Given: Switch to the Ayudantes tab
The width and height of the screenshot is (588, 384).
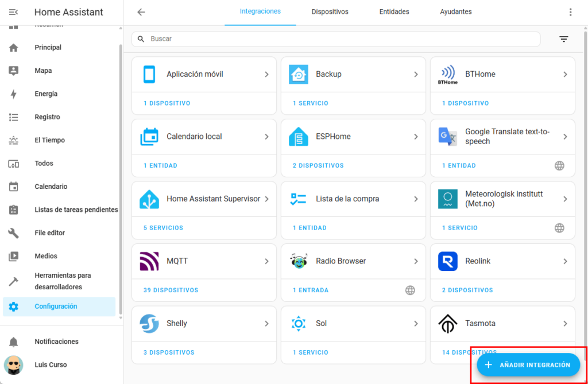Looking at the screenshot, I should [x=456, y=12].
